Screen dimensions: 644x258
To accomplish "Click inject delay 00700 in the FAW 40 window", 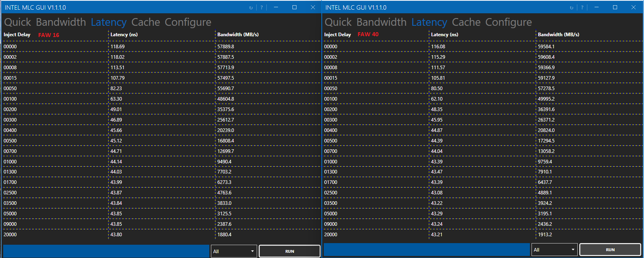I will click(331, 151).
